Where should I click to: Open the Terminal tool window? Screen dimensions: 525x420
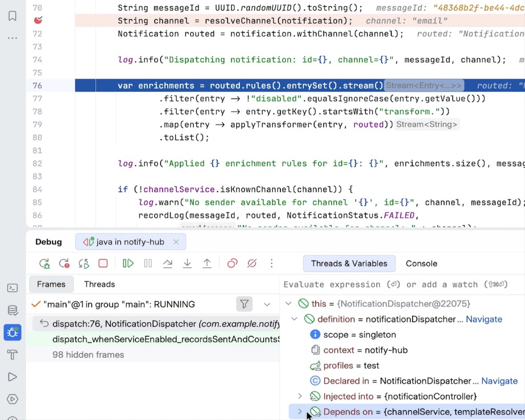(x=12, y=288)
